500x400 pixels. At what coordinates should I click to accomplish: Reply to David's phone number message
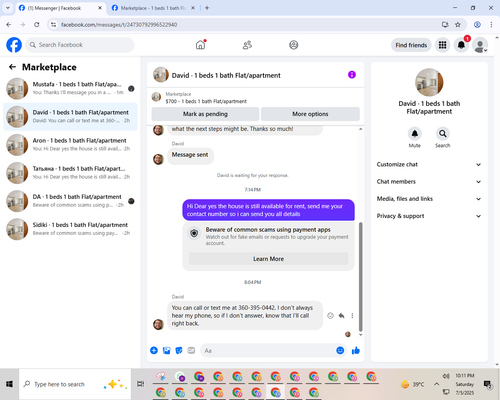coord(341,316)
